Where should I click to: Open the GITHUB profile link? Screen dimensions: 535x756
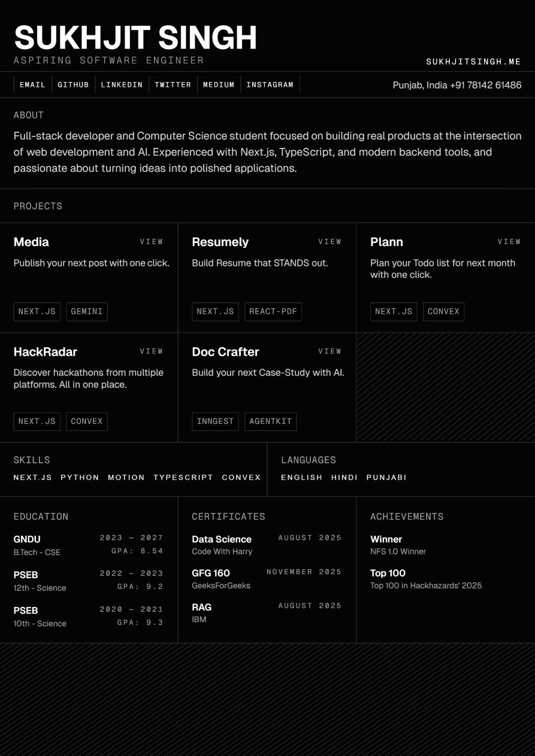[x=73, y=85]
